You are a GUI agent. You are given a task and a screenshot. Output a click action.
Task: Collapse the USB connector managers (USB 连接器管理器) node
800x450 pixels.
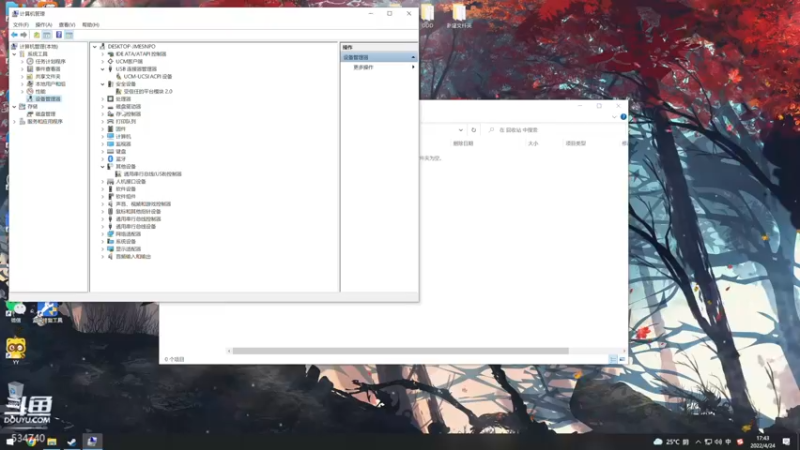tap(103, 69)
